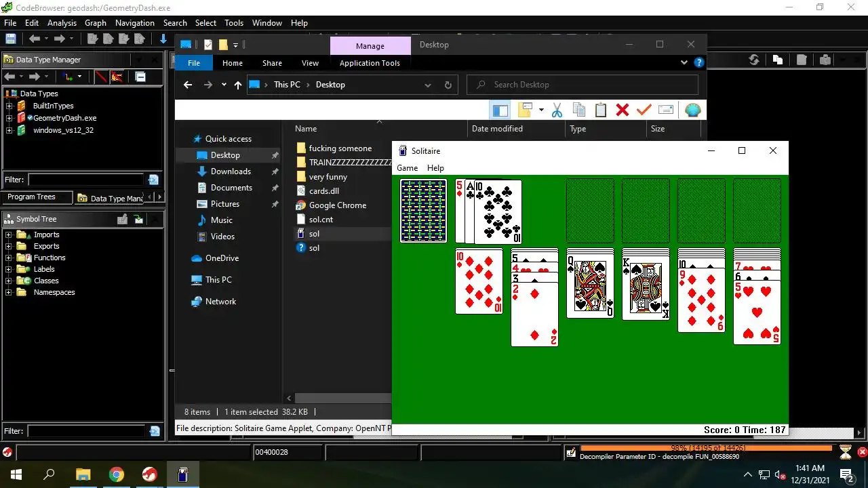Open File Explorer from the taskbar
The height and width of the screenshot is (488, 868).
pos(83,474)
